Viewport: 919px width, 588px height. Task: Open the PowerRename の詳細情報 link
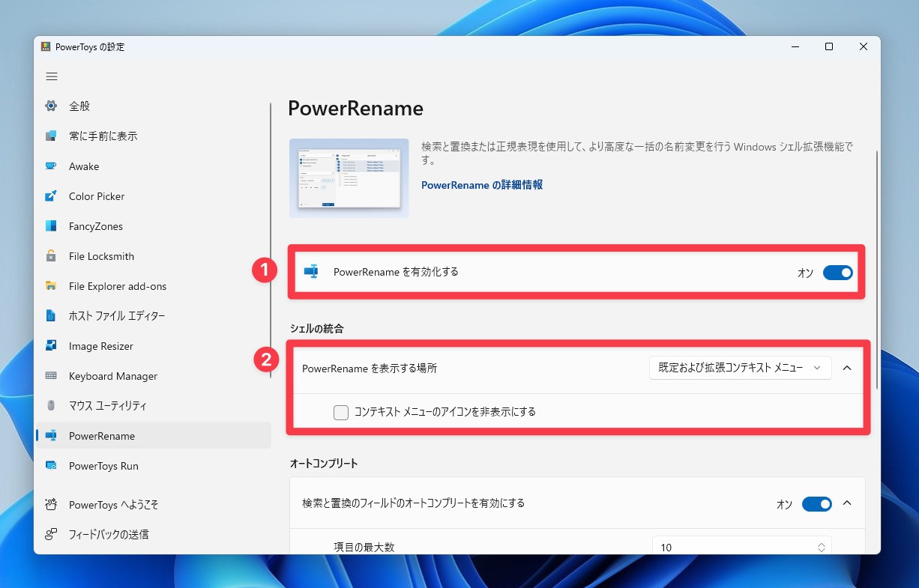tap(481, 184)
